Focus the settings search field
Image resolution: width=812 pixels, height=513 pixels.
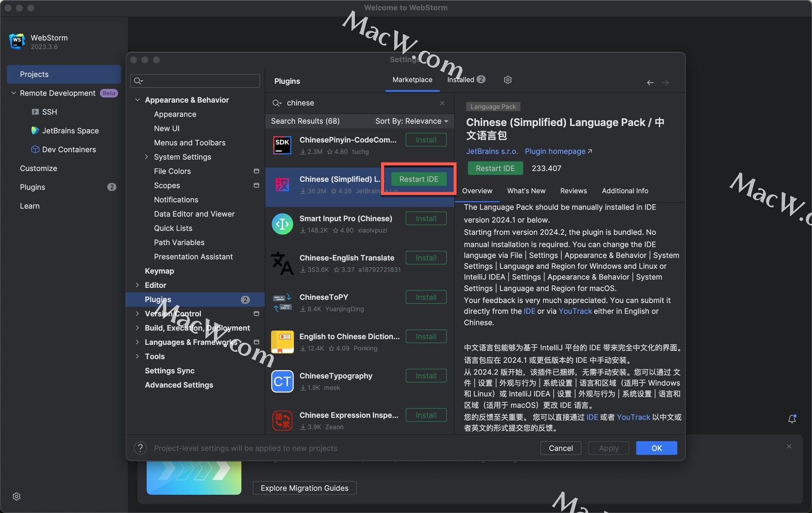click(195, 81)
